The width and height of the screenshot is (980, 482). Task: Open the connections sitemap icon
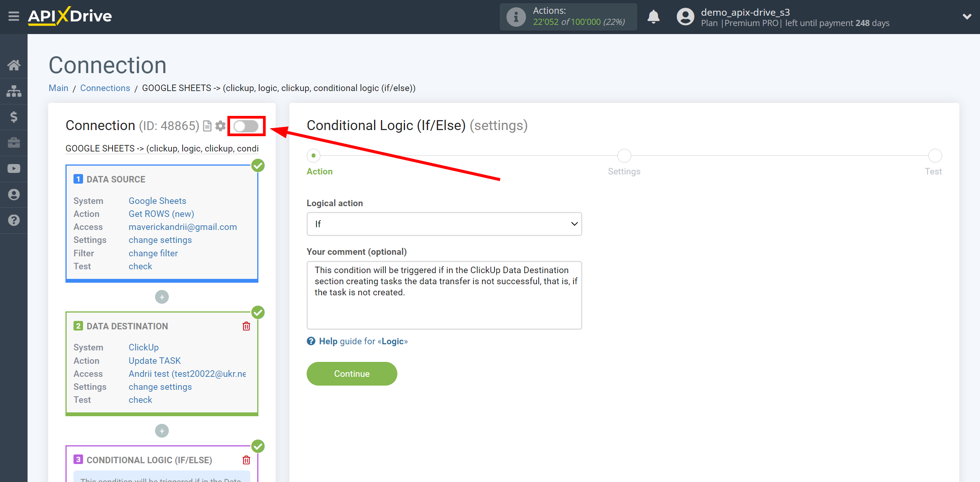point(14,91)
